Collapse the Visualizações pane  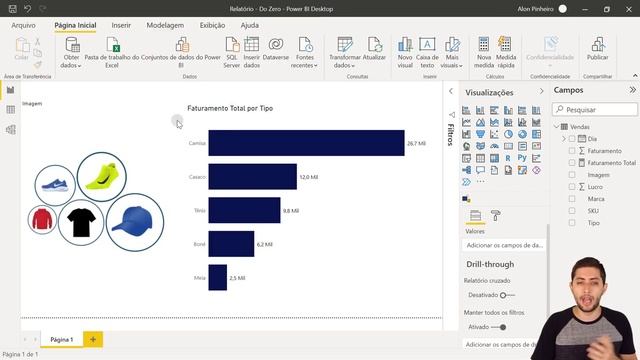541,91
